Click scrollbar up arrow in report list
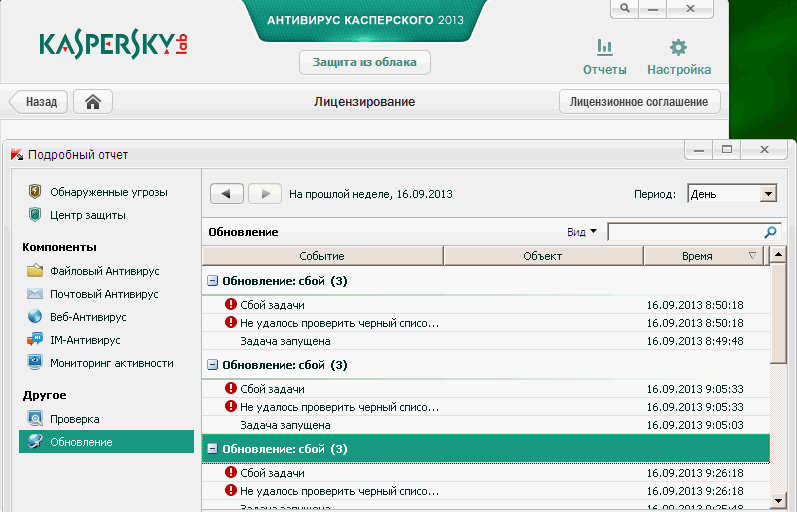Screen dimensions: 797x512 pyautogui.click(x=778, y=254)
